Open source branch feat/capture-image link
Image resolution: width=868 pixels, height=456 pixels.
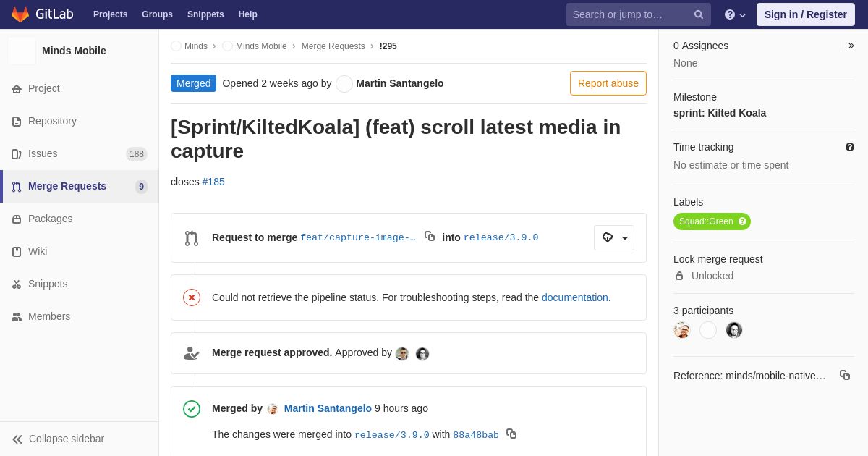click(358, 237)
